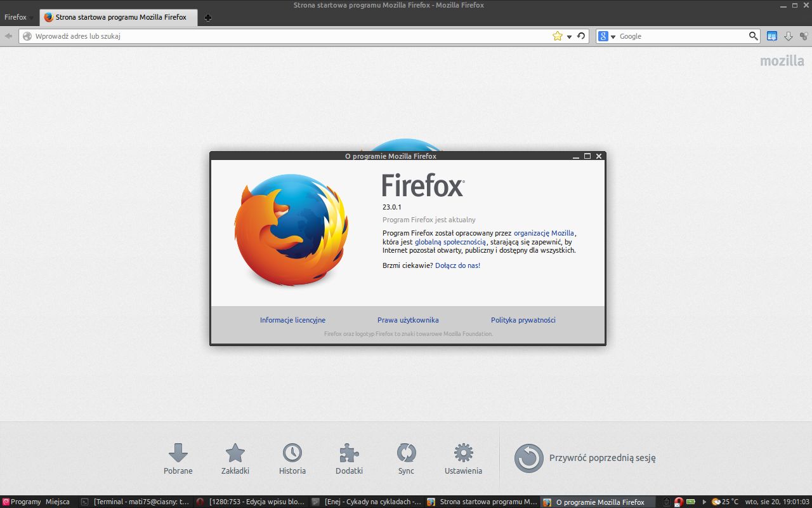
Task: Maximize the main Firefox window
Action: pos(794,5)
